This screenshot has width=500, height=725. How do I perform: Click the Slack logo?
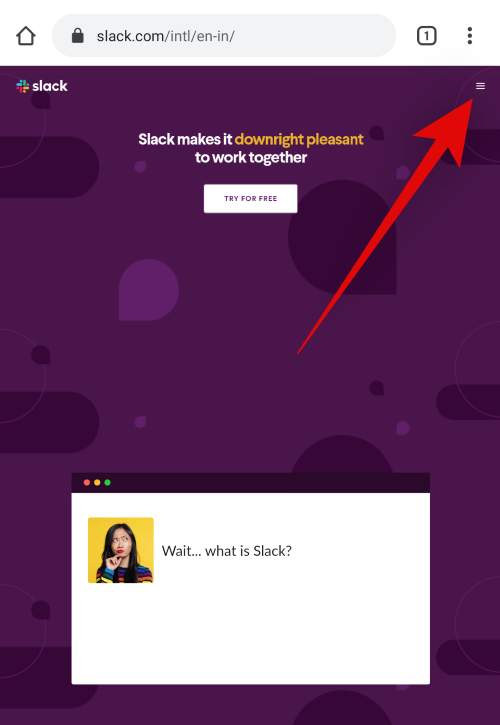coord(42,86)
